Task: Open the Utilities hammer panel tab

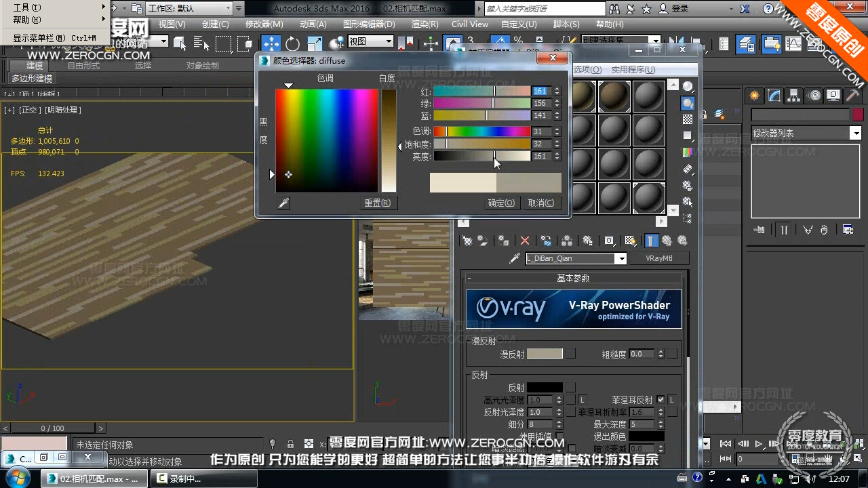Action: click(852, 96)
